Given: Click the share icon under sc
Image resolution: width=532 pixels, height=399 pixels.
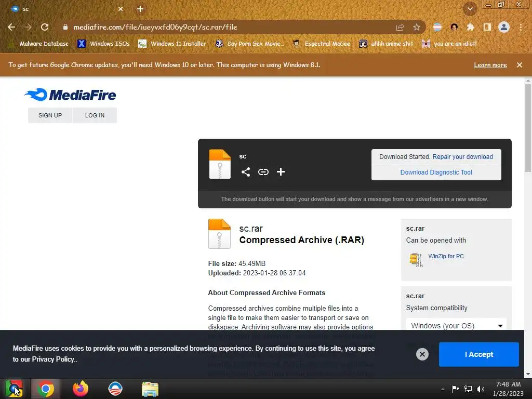Looking at the screenshot, I should click(246, 172).
